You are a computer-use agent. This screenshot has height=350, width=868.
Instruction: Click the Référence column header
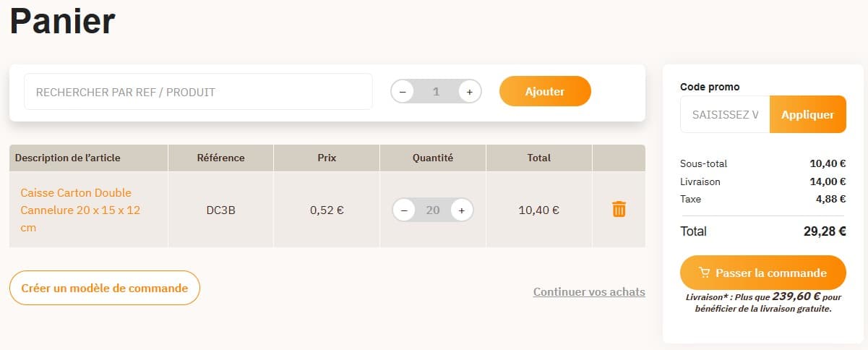click(x=220, y=158)
